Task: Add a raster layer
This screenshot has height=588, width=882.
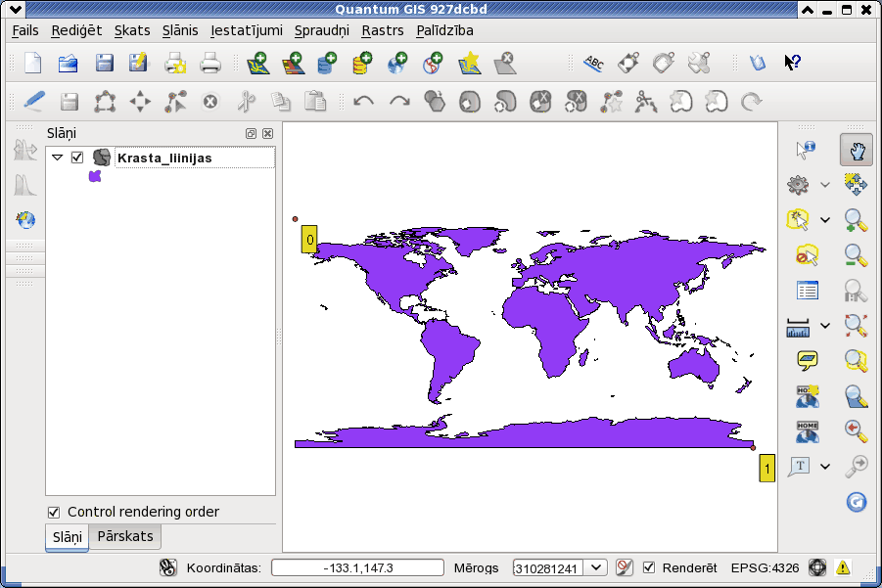Action: pos(293,63)
